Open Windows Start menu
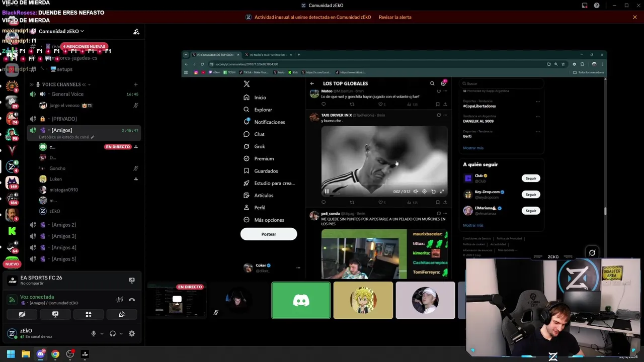 pos(11,354)
